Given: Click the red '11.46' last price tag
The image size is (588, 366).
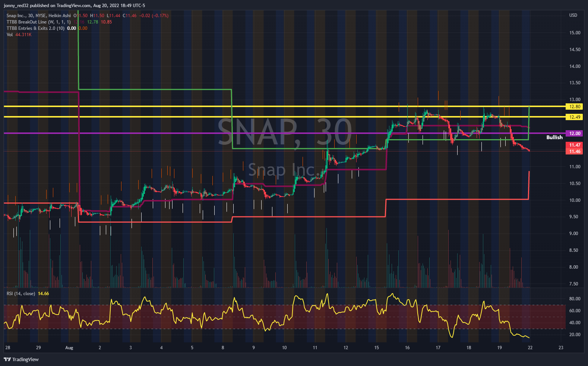Looking at the screenshot, I should click(x=575, y=151).
